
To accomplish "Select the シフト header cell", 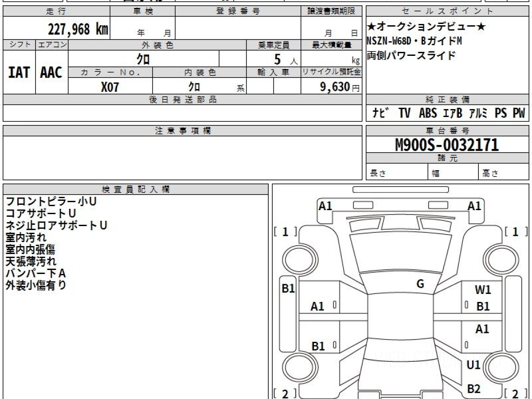I will pyautogui.click(x=19, y=45).
